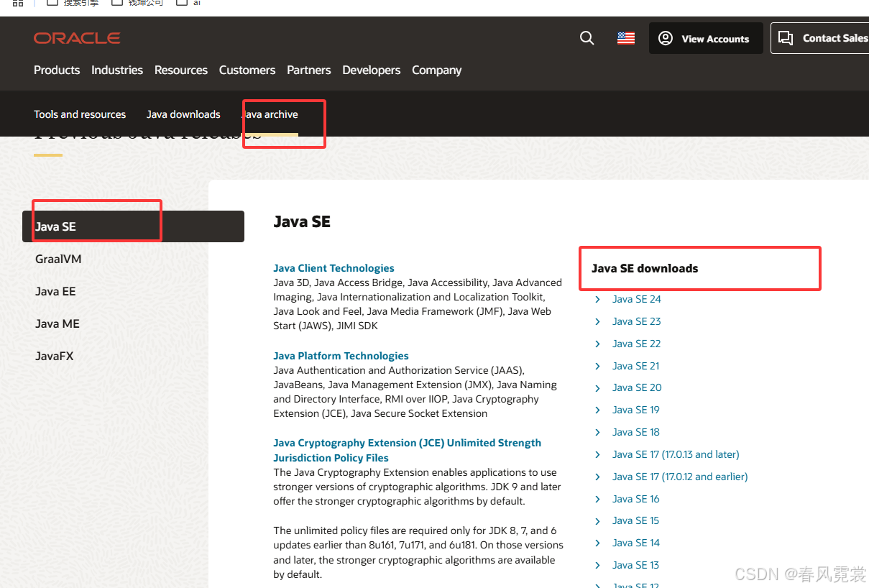Image resolution: width=869 pixels, height=588 pixels.
Task: Expand the Java SE 21 chevron
Action: click(x=597, y=366)
